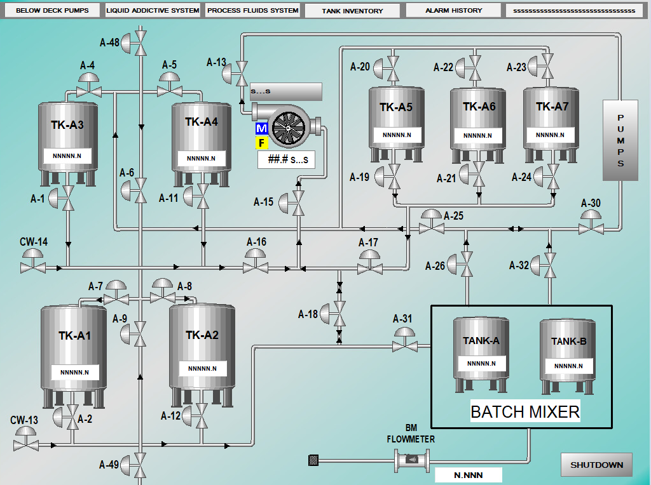
Task: Select valve A-31 before Batch Mixer
Action: tap(404, 340)
